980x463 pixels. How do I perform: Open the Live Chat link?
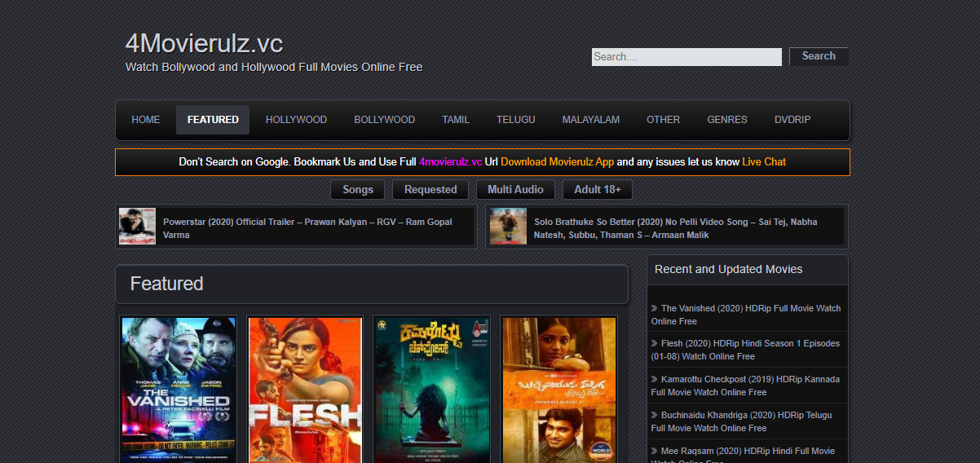(x=763, y=162)
